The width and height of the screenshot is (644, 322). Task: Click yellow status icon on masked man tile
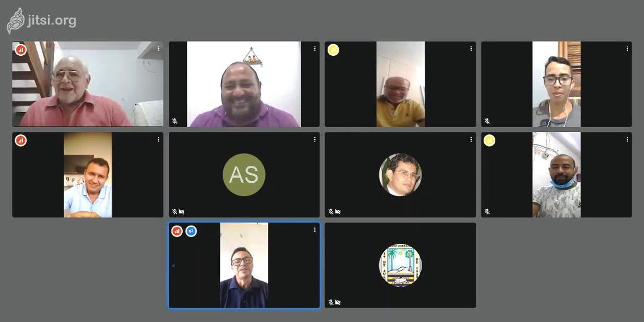[x=490, y=140]
